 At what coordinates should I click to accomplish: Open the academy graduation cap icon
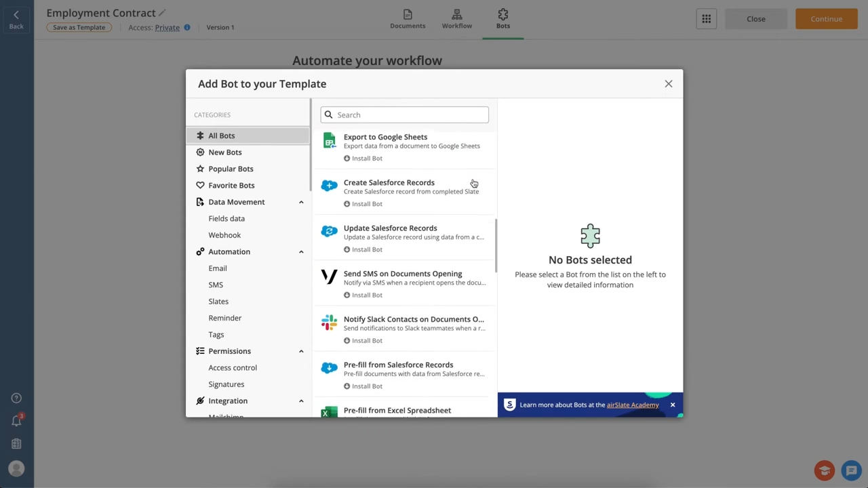click(x=825, y=470)
